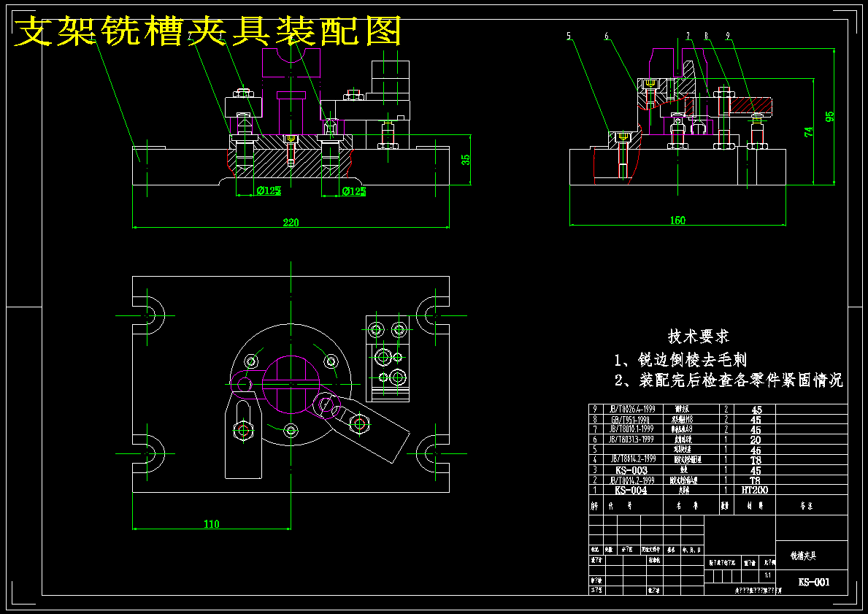
Task: Click 'KS-004' in the parts list
Action: point(631,490)
